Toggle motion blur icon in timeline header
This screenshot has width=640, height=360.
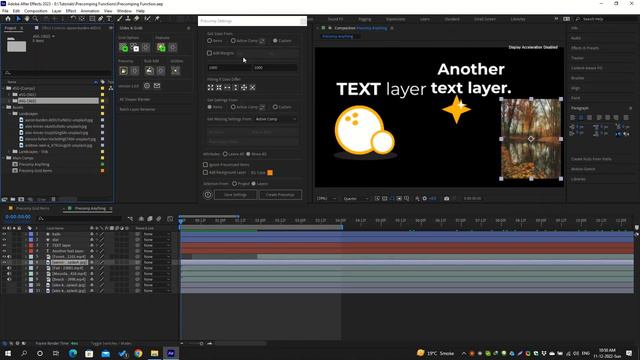(x=159, y=219)
